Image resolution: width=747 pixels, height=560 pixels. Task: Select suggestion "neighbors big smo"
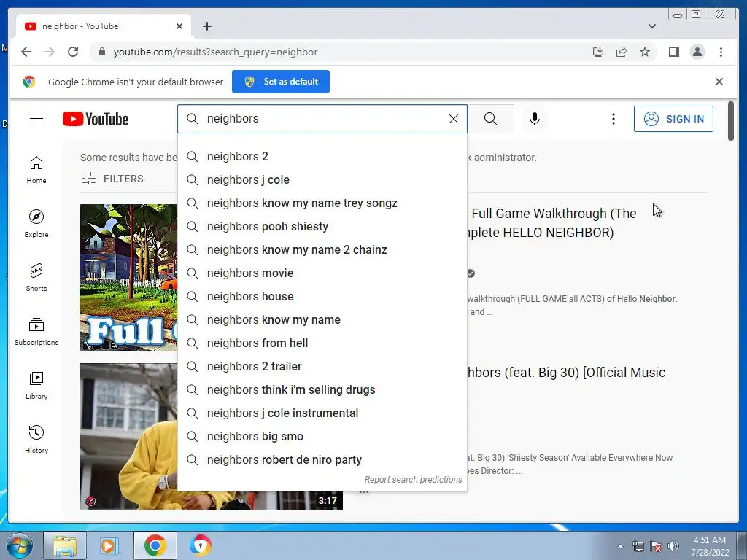point(322,436)
